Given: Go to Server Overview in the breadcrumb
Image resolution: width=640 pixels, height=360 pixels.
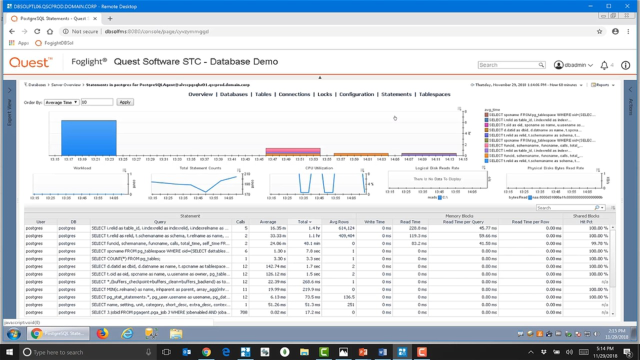Looking at the screenshot, I should [66, 85].
